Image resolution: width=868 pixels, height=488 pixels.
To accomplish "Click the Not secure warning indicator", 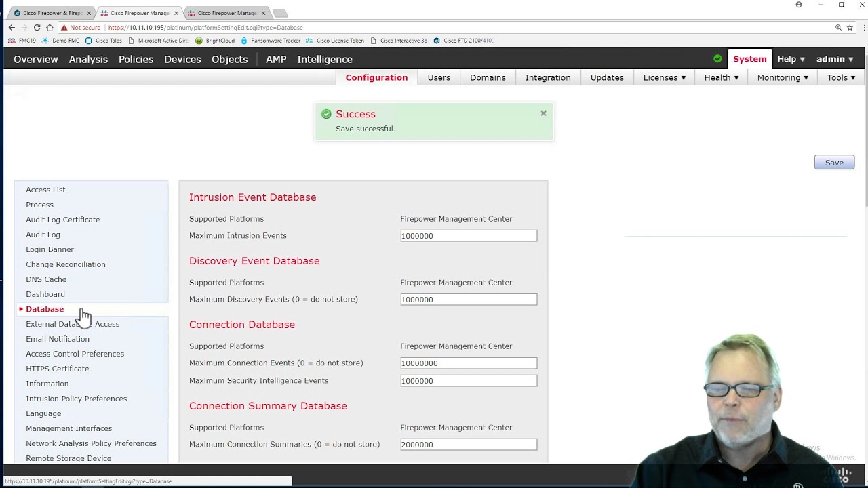I will click(x=81, y=28).
